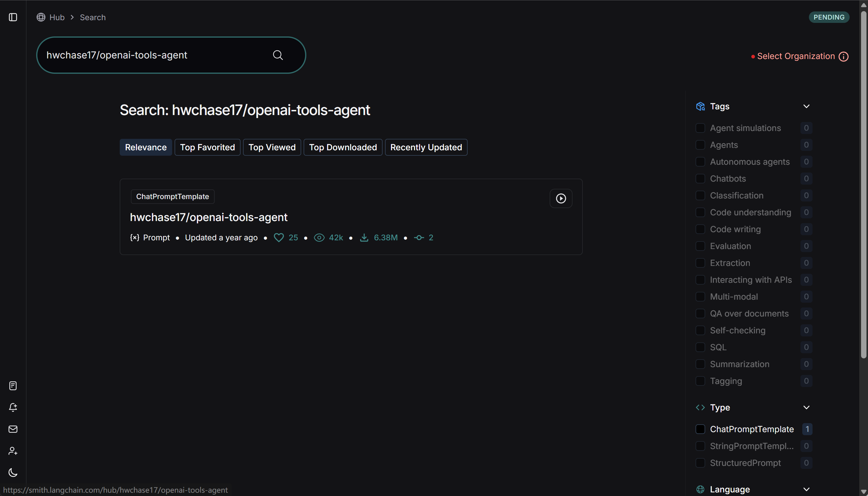Enable the Chatbots tag checkbox
This screenshot has width=868, height=496.
700,179
